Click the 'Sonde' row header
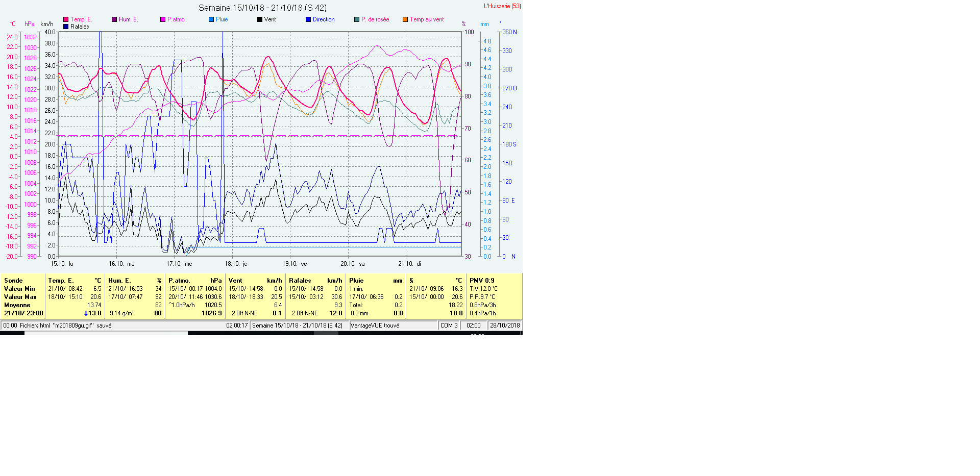This screenshot has width=980, height=476. 13,281
